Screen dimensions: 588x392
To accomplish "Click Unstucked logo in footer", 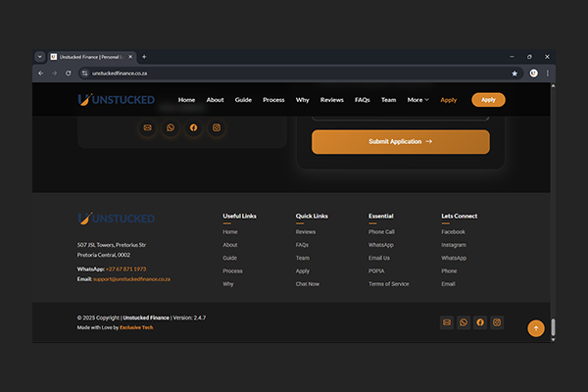I will click(117, 219).
